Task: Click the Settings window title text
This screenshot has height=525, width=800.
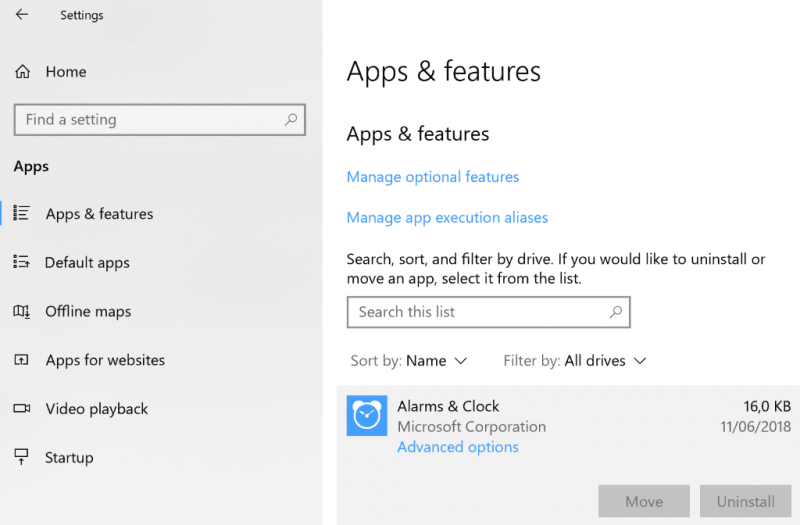Action: pyautogui.click(x=82, y=15)
